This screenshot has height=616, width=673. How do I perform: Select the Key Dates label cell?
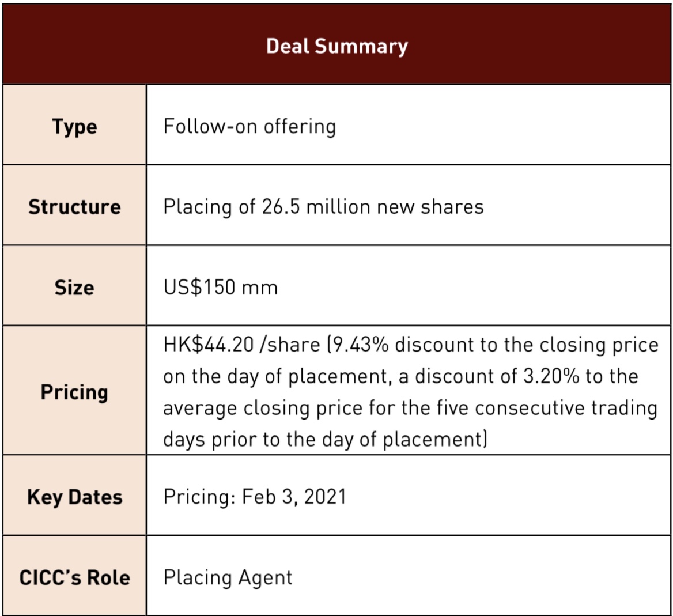tap(74, 497)
